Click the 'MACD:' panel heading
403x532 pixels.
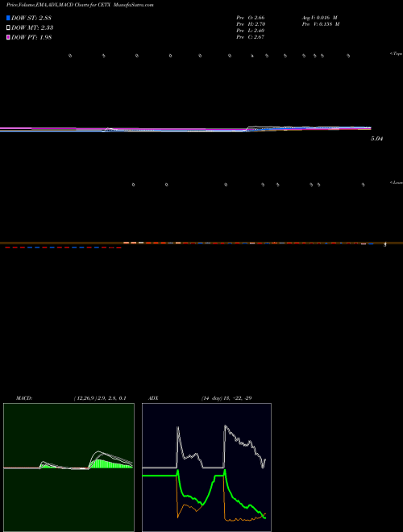click(x=24, y=398)
